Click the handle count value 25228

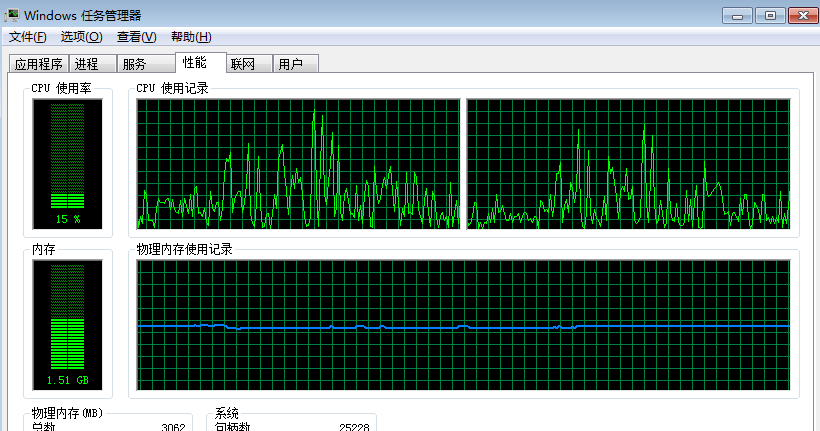[354, 427]
